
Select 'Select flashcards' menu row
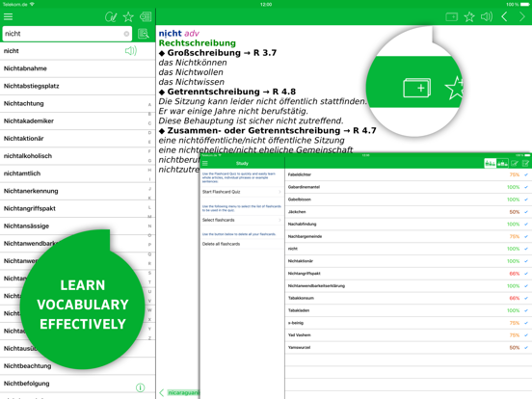coord(242,220)
